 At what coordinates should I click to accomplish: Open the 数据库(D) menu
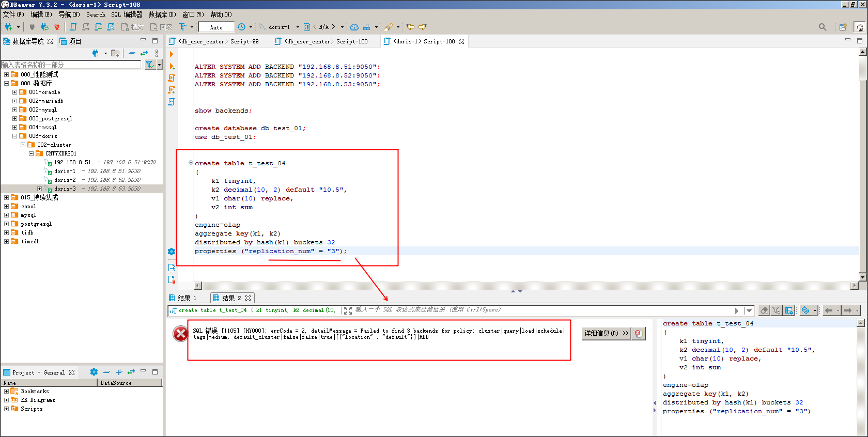(162, 14)
